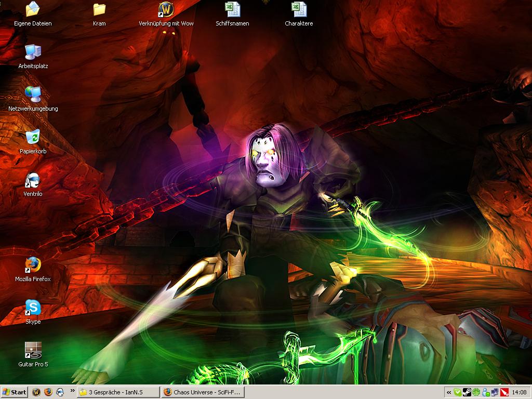Click the taskbar clock showing 14:08
The width and height of the screenshot is (532, 399).
[x=519, y=392]
